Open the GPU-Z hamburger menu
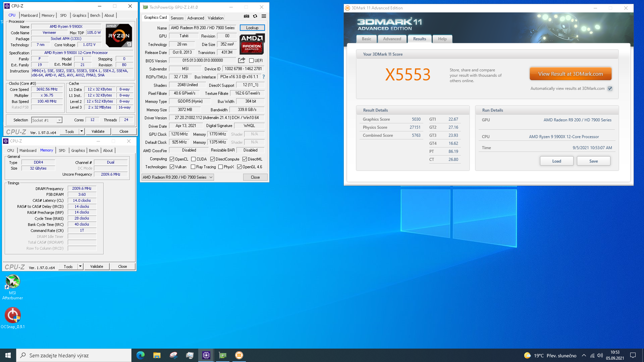644x362 pixels. [264, 16]
